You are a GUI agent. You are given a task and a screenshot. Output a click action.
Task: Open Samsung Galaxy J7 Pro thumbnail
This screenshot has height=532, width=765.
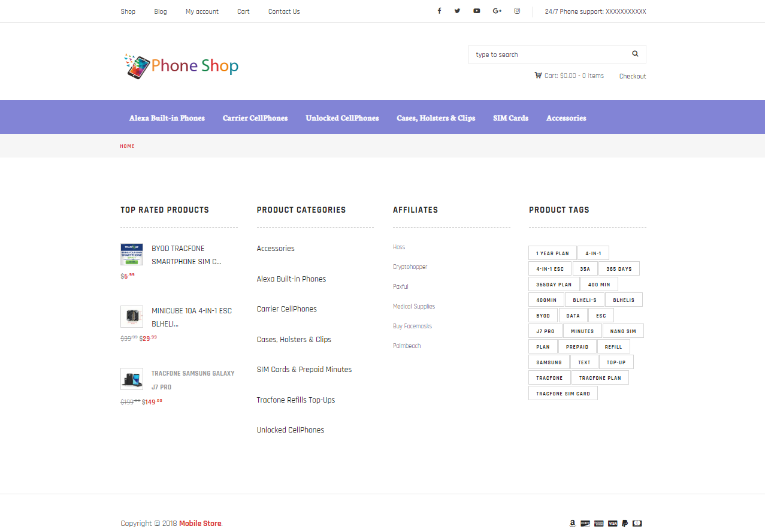click(132, 379)
